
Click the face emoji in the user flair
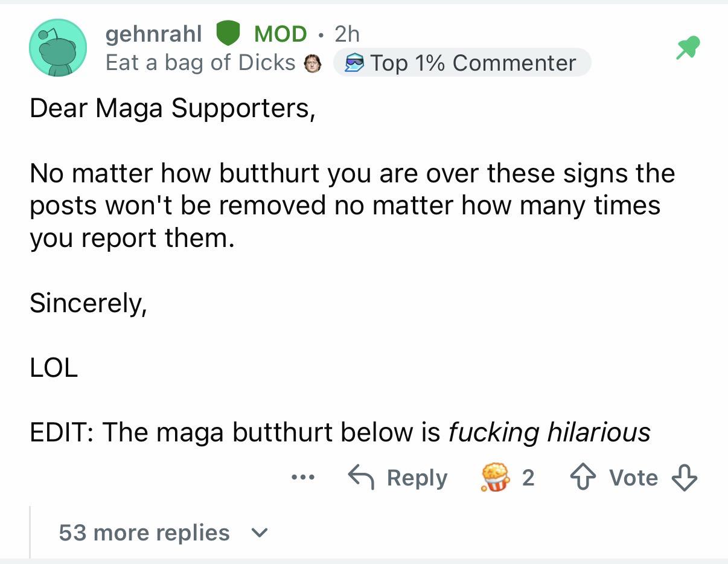pyautogui.click(x=312, y=63)
